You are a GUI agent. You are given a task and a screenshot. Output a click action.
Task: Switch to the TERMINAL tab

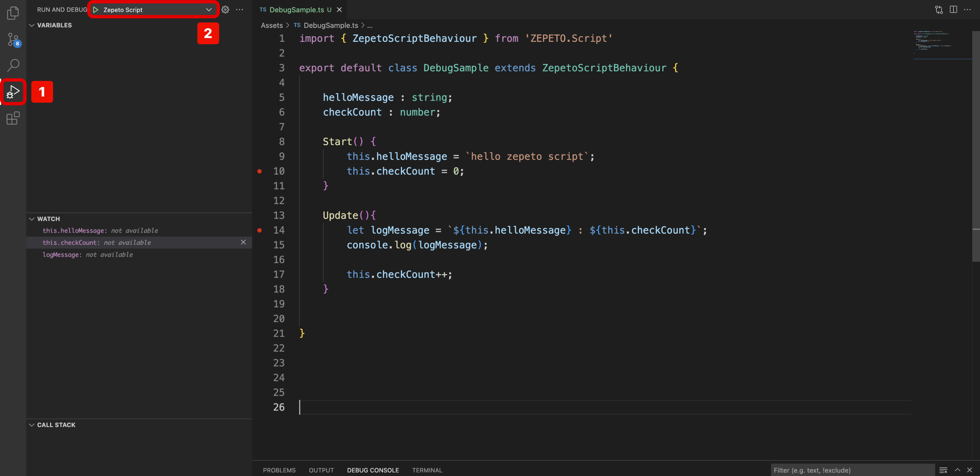pos(427,470)
